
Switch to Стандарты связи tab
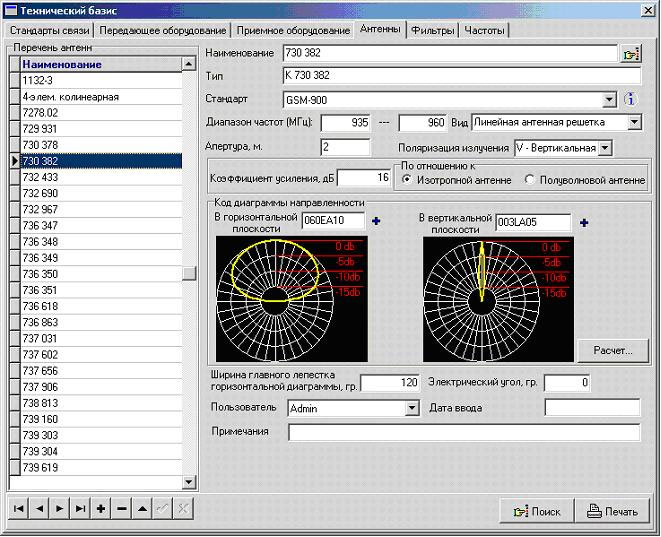coord(50,31)
